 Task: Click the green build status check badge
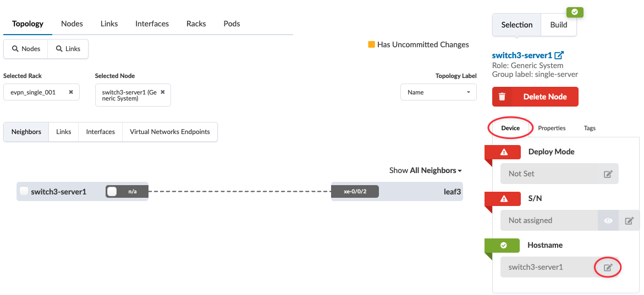pyautogui.click(x=575, y=12)
